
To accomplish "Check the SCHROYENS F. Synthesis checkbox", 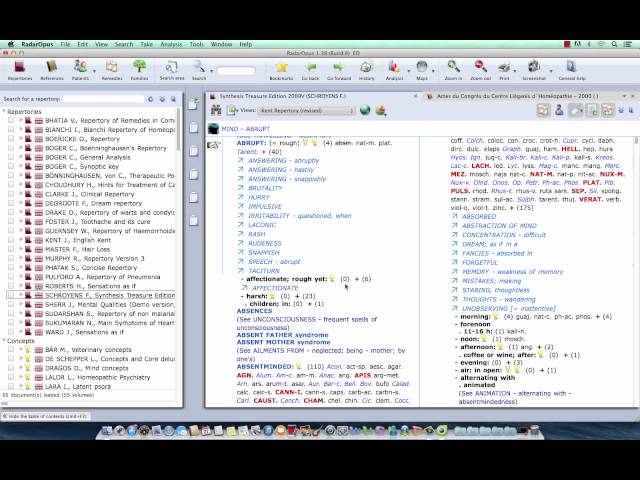I will point(11,295).
